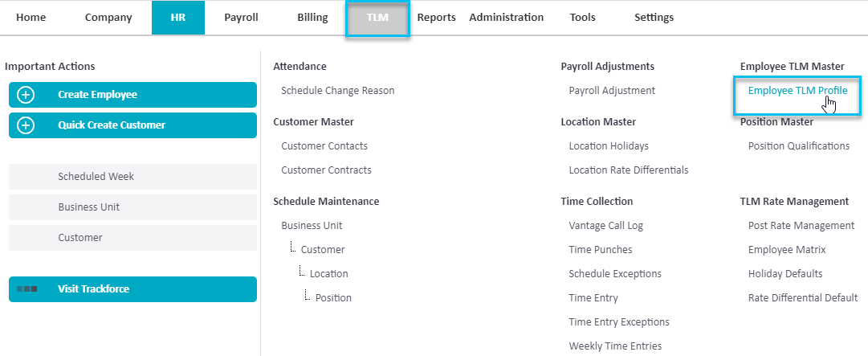Click the plus icon on Create Employee
868x356 pixels.
tap(26, 95)
